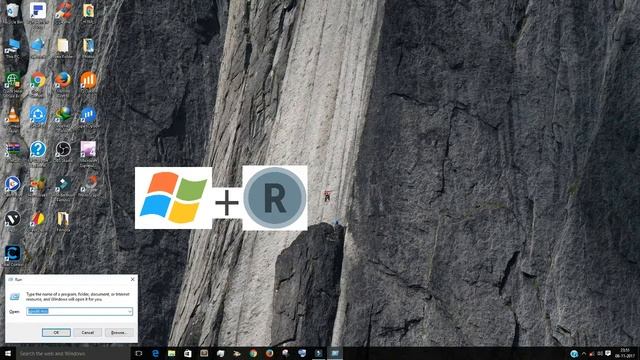The image size is (640, 360).
Task: Select the white V on black circle icon
Action: click(12, 219)
